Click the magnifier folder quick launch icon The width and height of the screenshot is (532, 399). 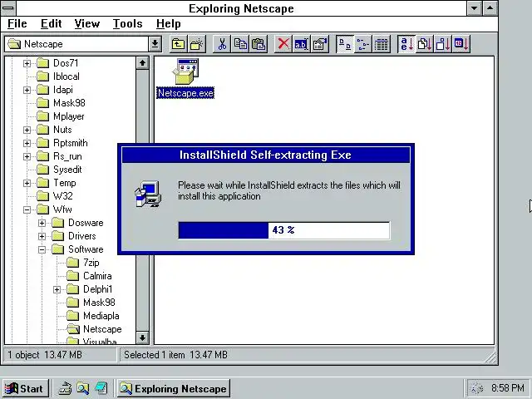(x=83, y=388)
